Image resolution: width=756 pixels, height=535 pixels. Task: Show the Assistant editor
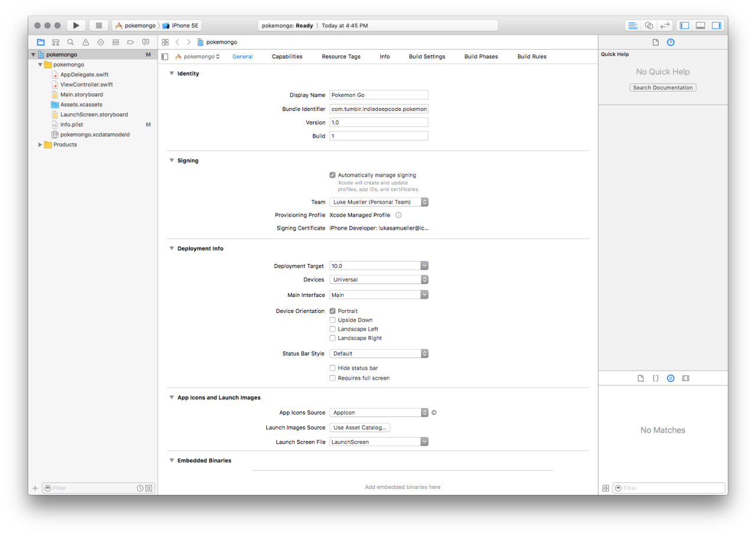[x=649, y=25]
